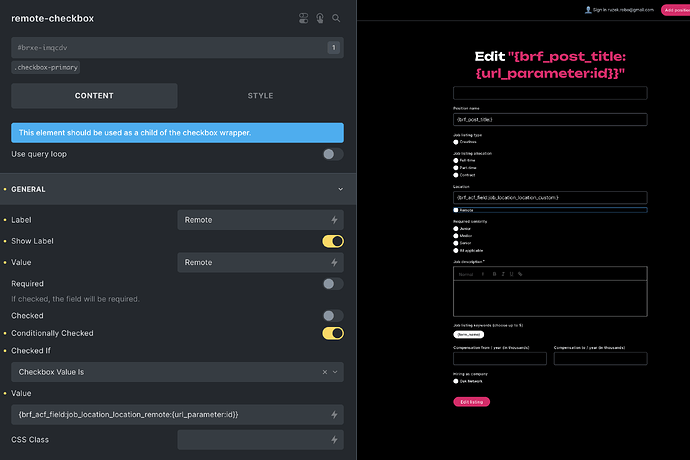This screenshot has height=460, width=690.
Task: Click the Compensation from input field
Action: [500, 358]
